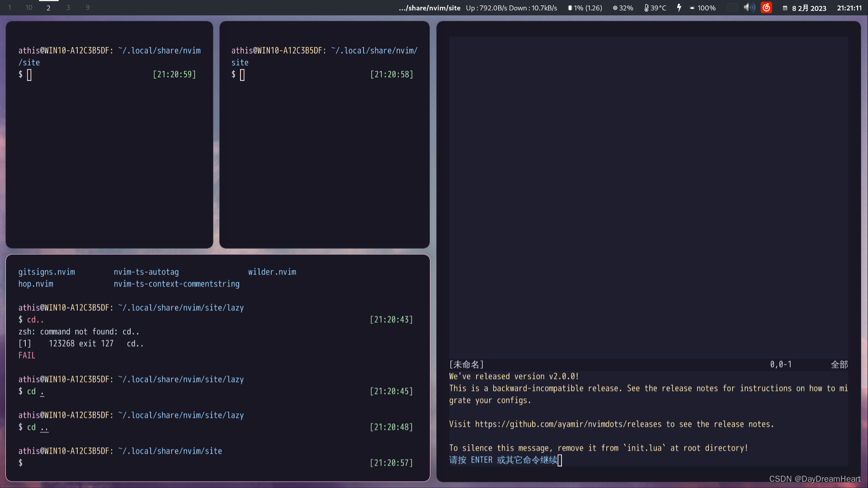Image resolution: width=868 pixels, height=488 pixels.
Task: Click the memory usage icon showing 32%
Action: 615,8
